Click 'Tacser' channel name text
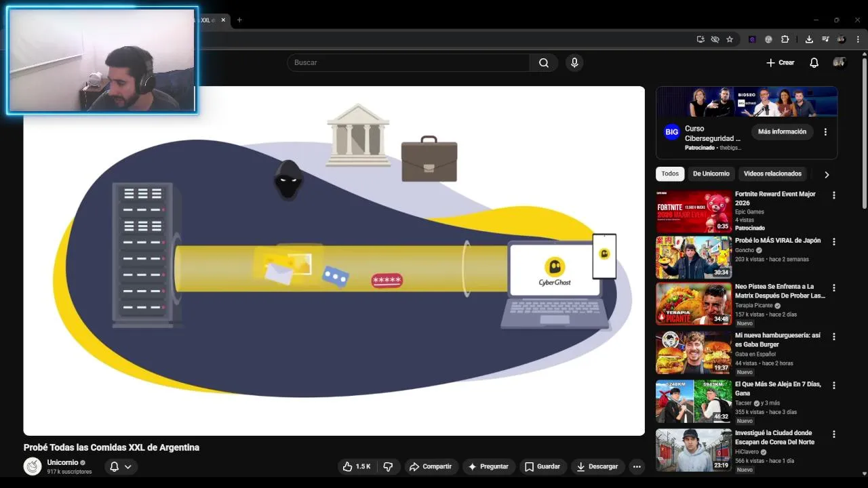Image resolution: width=868 pixels, height=488 pixels. (744, 403)
